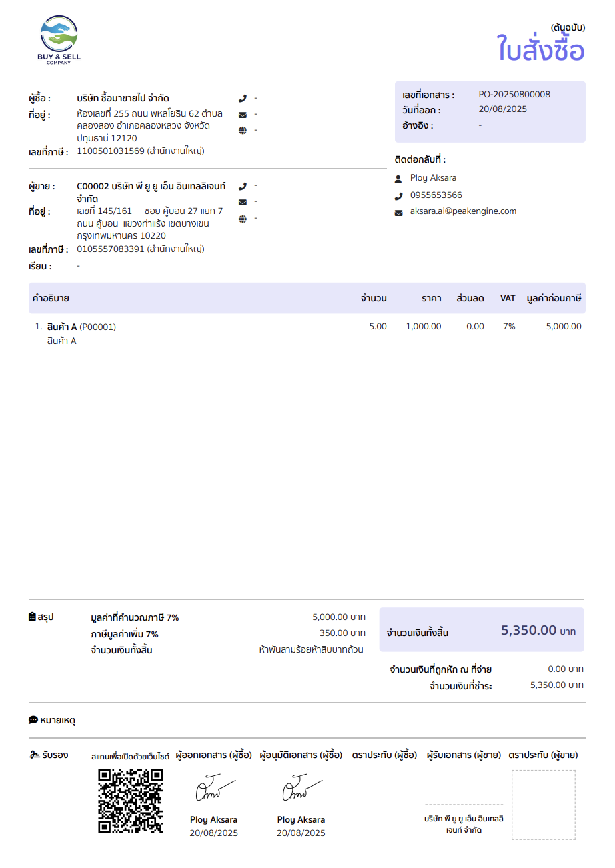
Task: Click the ผู้รับเอกสาร (ผู้ขาย) label
Action: (x=464, y=755)
